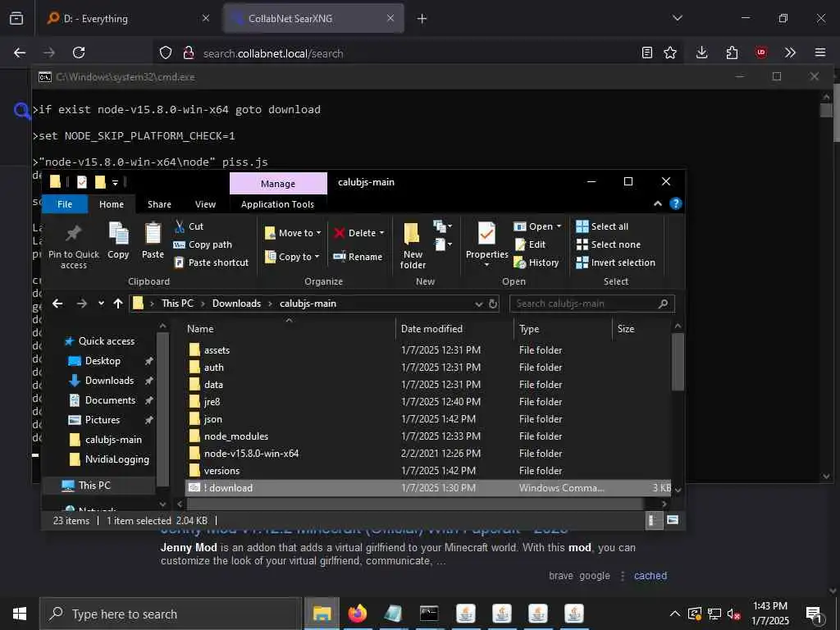The width and height of the screenshot is (840, 630).
Task: Select This PC in navigation pane
Action: (94, 486)
